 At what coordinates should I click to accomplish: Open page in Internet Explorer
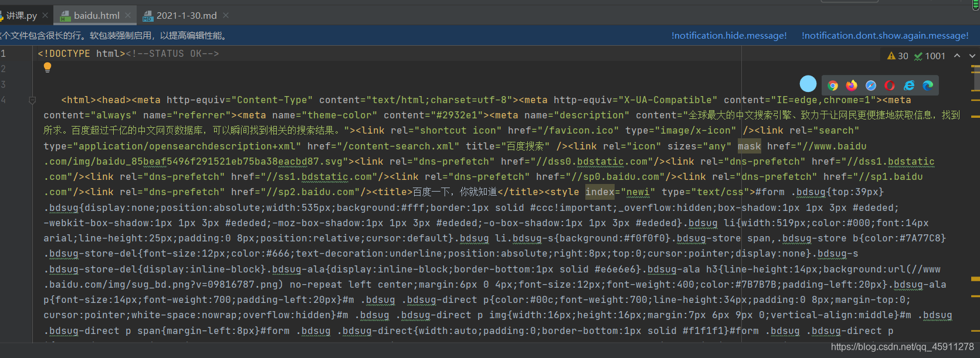point(909,86)
